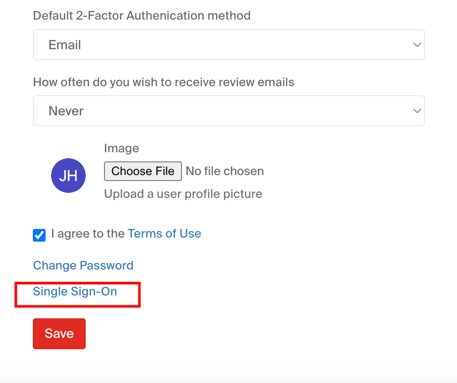This screenshot has height=383, width=457.
Task: Click "Upload a user profile picture" hint text
Action: (183, 194)
